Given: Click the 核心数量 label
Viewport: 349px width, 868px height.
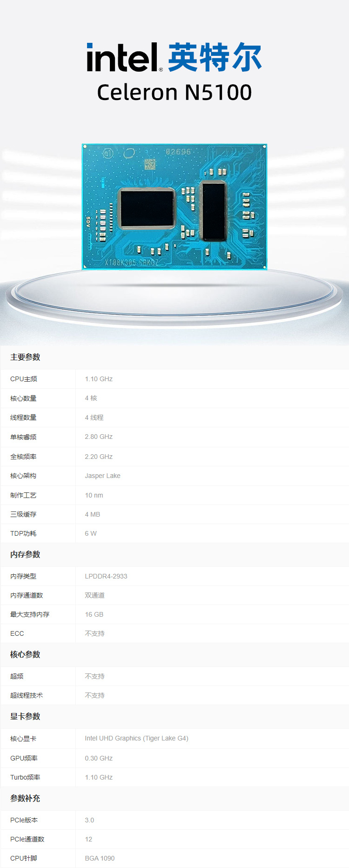Looking at the screenshot, I should tap(23, 398).
